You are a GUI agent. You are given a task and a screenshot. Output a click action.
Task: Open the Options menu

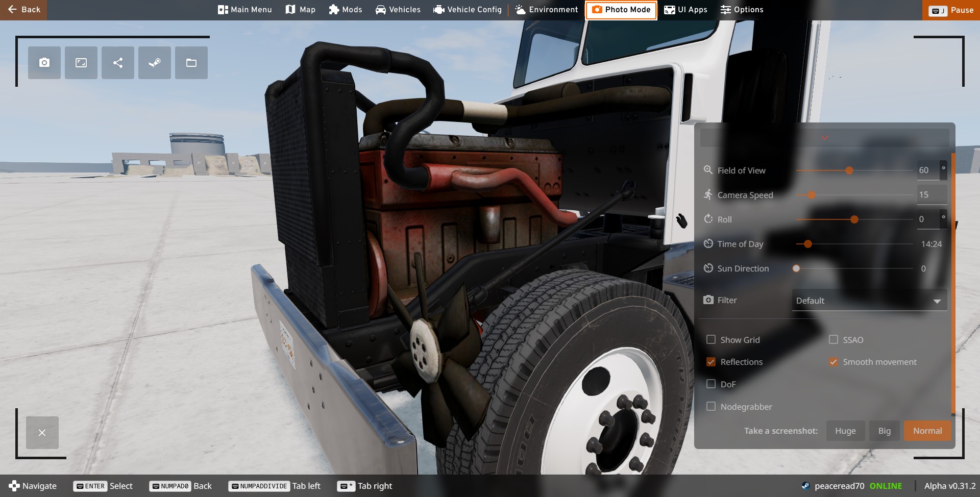click(742, 10)
